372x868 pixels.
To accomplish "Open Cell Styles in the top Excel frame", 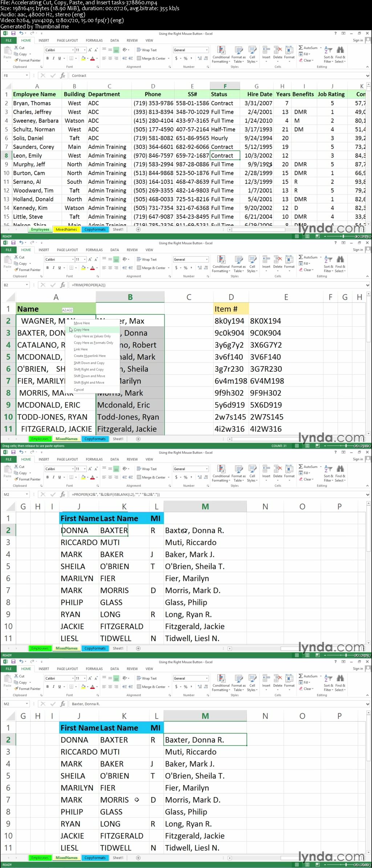I will pos(252,55).
